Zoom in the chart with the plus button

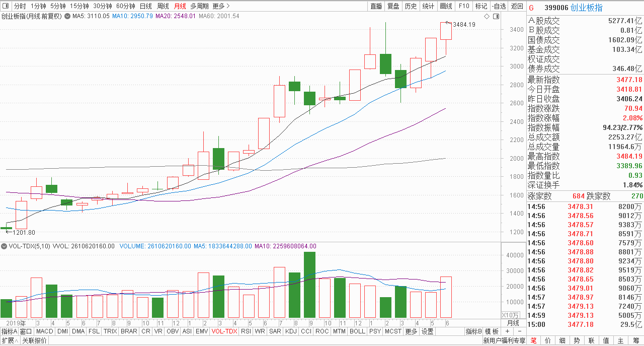click(x=507, y=331)
